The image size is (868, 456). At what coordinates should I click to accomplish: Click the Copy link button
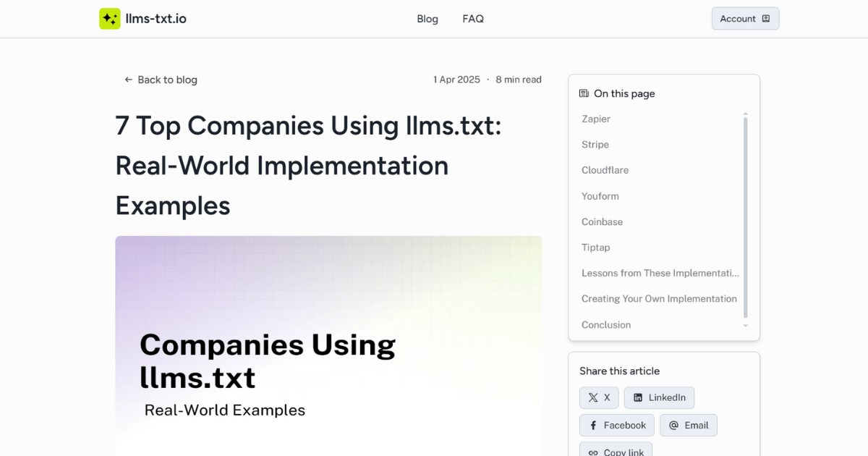click(616, 449)
